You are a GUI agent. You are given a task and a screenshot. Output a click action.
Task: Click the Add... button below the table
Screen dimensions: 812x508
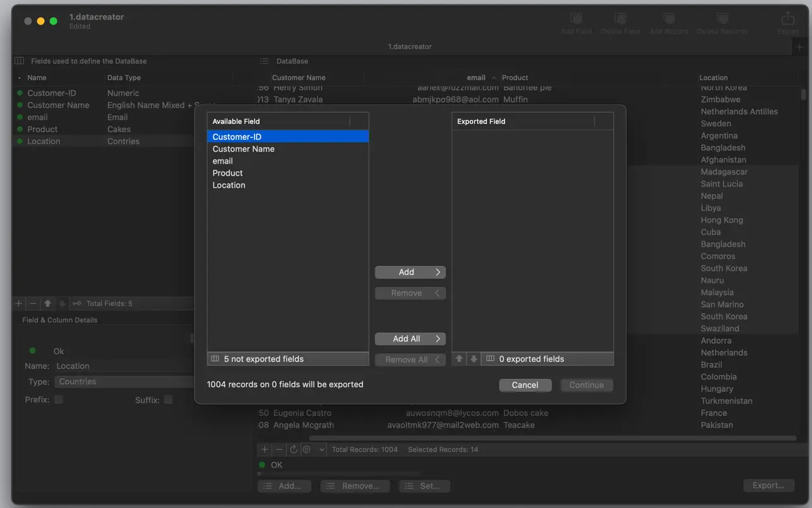coord(284,486)
